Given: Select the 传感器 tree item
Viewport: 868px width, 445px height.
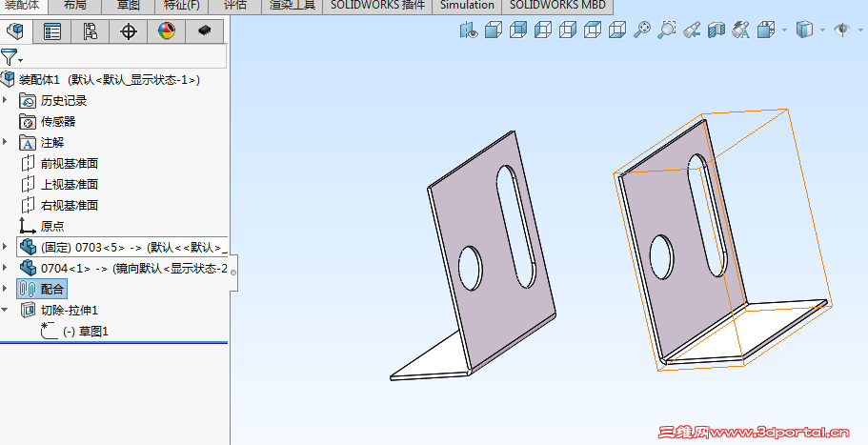Looking at the screenshot, I should [x=47, y=122].
